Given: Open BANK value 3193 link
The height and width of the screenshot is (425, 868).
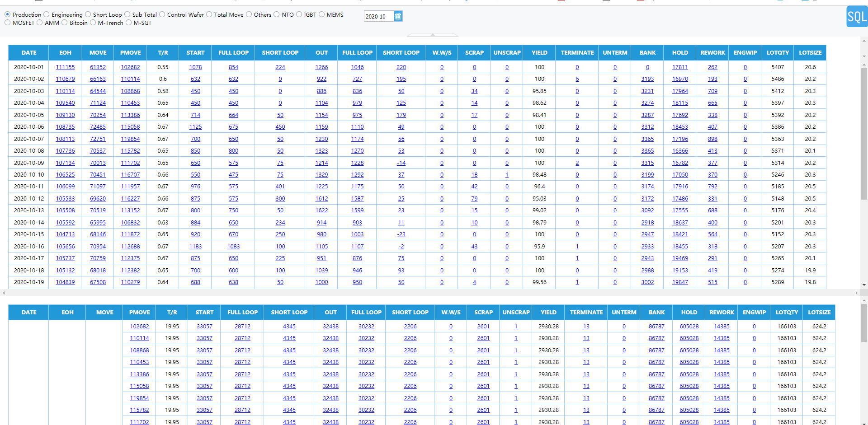Looking at the screenshot, I should 647,79.
